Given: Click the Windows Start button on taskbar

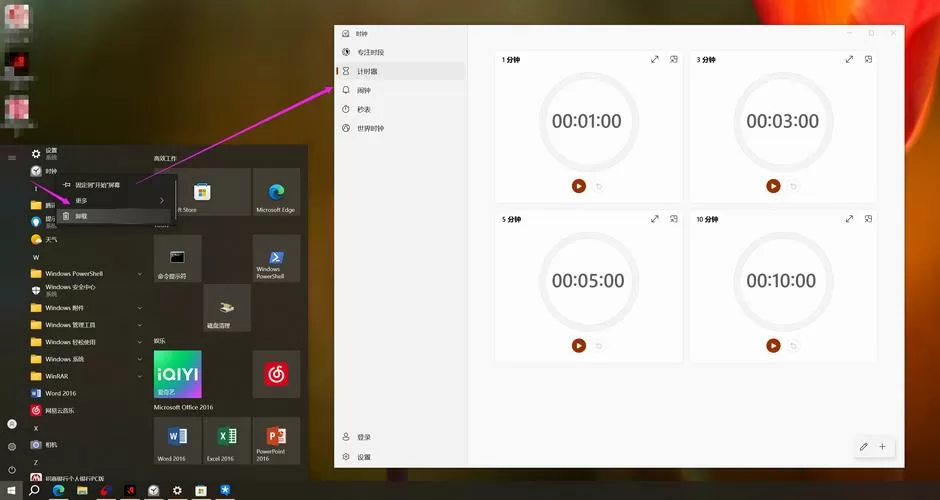Looking at the screenshot, I should (x=11, y=490).
